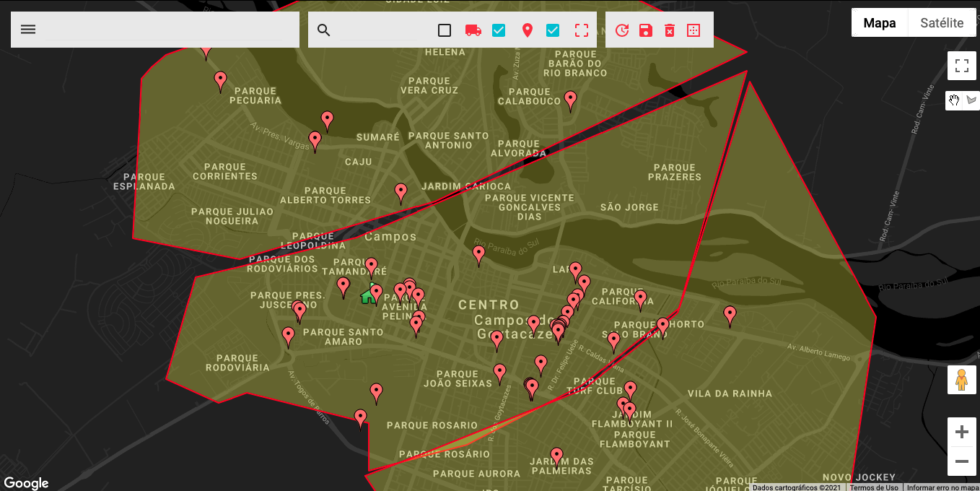Click the search magnifier icon
The height and width of the screenshot is (491, 980).
324,30
